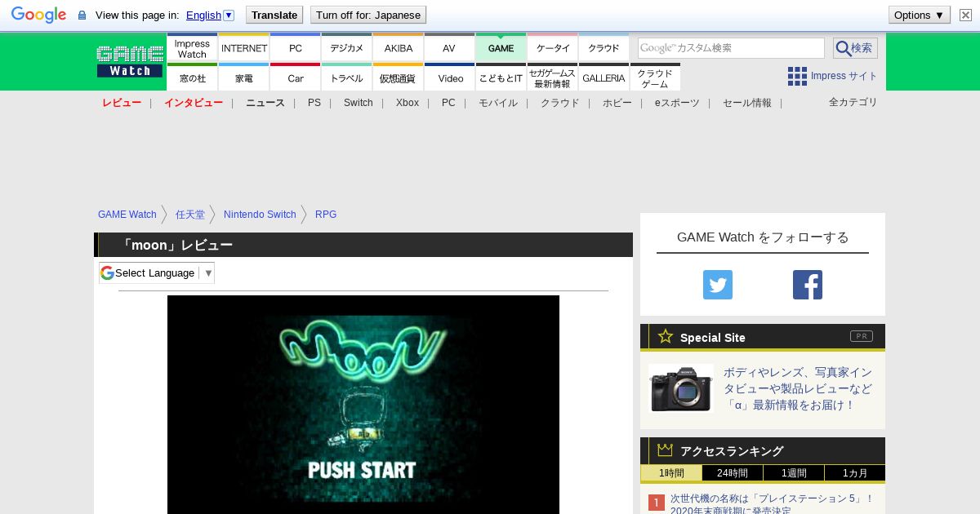The image size is (980, 514).
Task: Click the Impress サイト link
Action: pyautogui.click(x=844, y=76)
